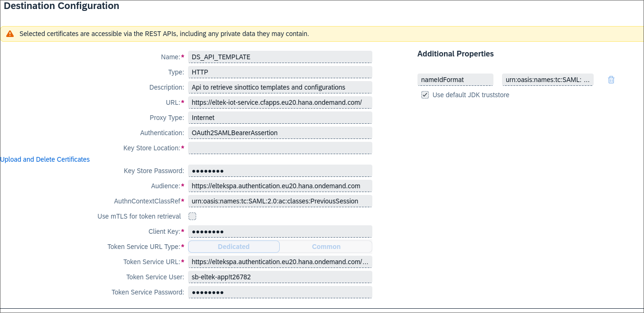The width and height of the screenshot is (644, 313).
Task: Focus the Key Store Password field
Action: coord(280,171)
